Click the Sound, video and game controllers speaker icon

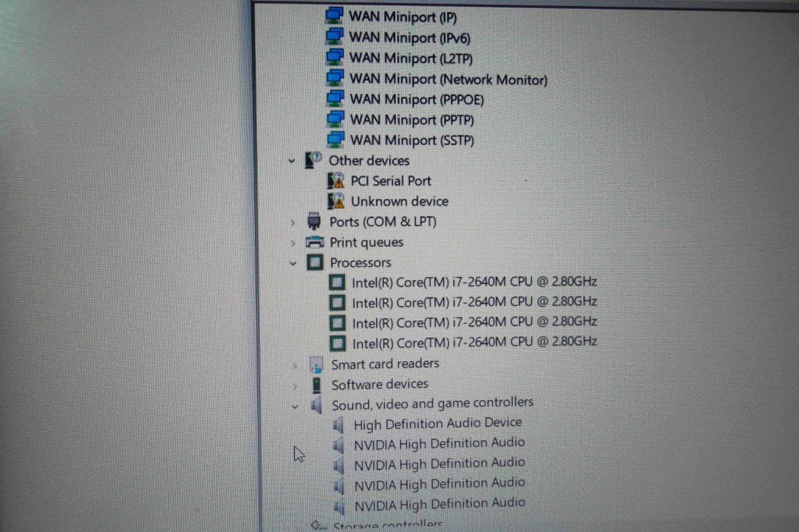coord(316,406)
